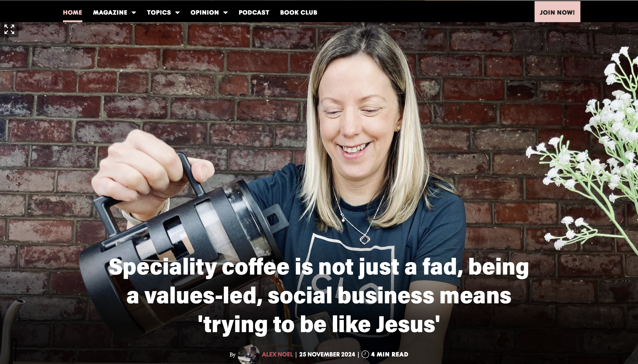Expand the Opinion dropdown arrow
Screen dimensions: 638x364
(x=225, y=12)
